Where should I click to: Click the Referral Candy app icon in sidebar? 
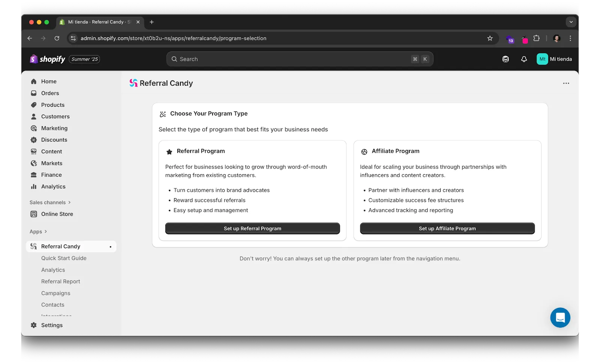33,246
